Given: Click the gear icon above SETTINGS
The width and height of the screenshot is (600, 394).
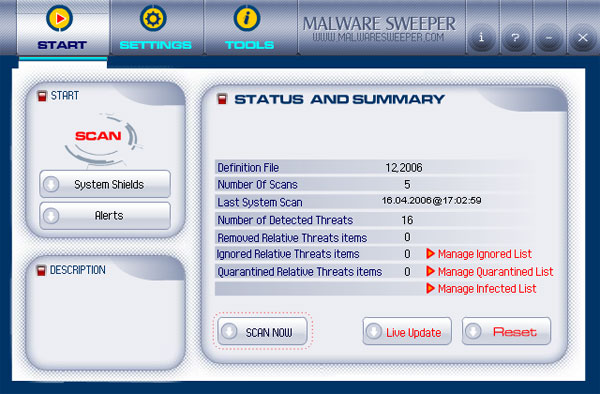Looking at the screenshot, I should click(153, 18).
